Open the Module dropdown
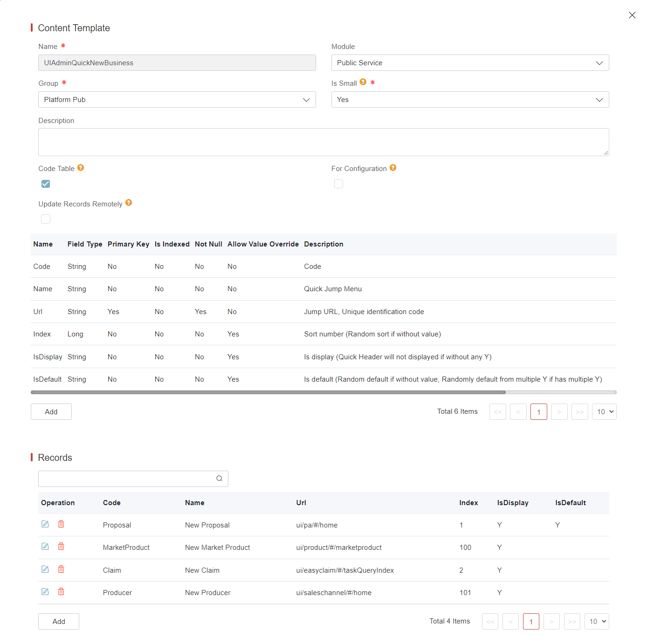 click(470, 63)
